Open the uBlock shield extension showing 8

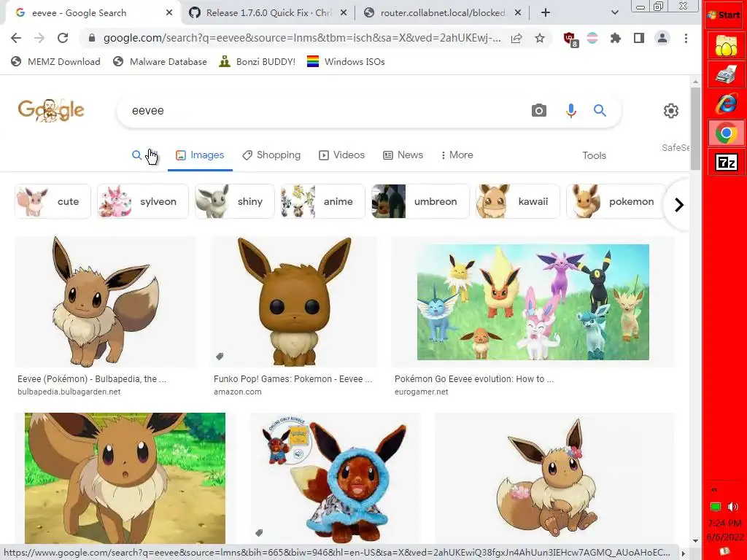(570, 39)
